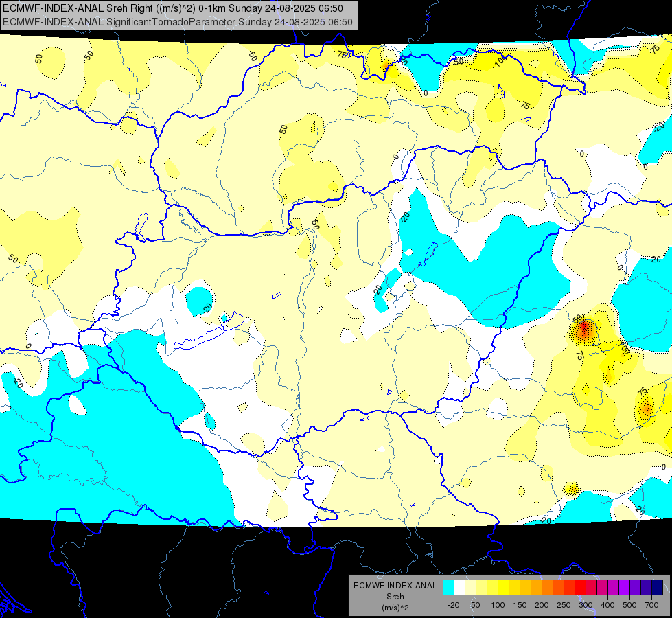Click the '200' tick value below the colorbar

[542, 605]
